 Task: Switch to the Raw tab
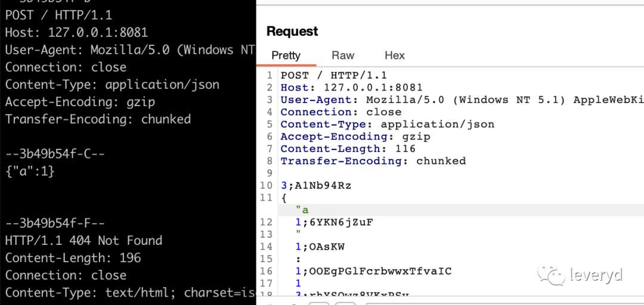coord(343,55)
